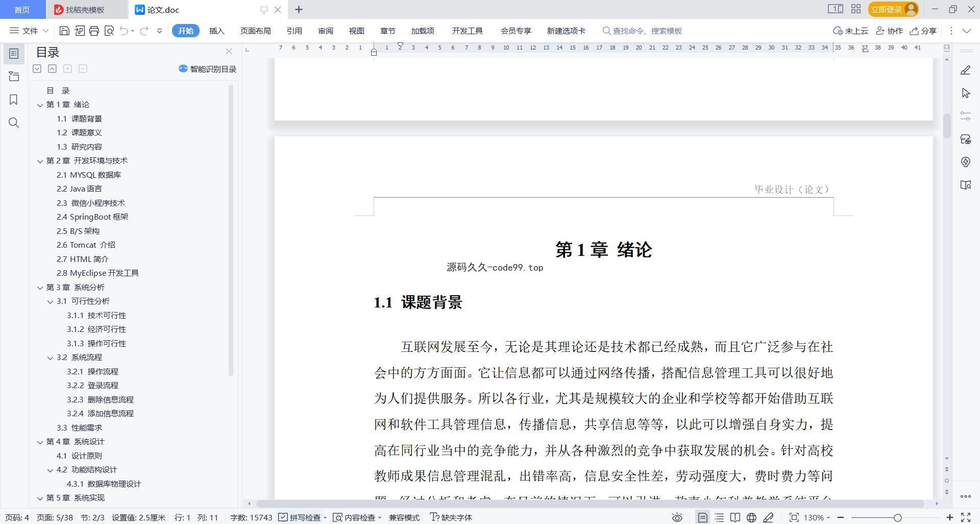Open a new document tab with plus
The height and width of the screenshot is (524, 980).
[299, 9]
